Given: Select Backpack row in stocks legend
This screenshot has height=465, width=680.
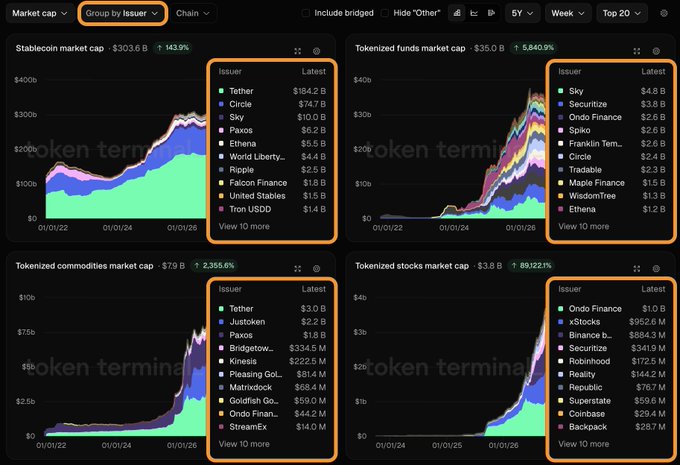Looking at the screenshot, I should pyautogui.click(x=611, y=427).
